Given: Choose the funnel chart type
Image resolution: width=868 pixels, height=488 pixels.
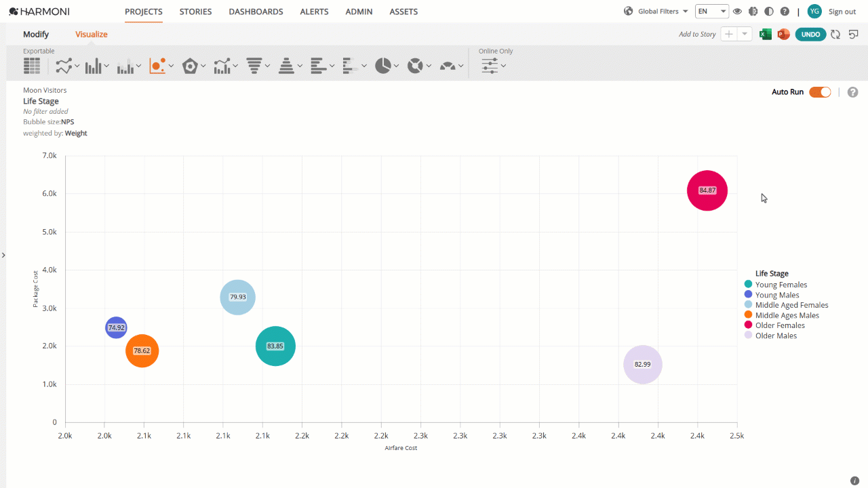Looking at the screenshot, I should 254,66.
